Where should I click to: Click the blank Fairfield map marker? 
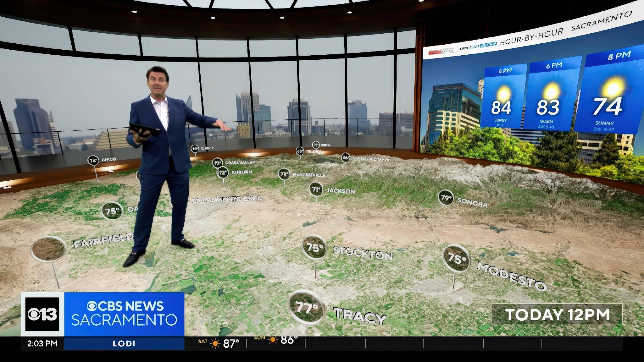[x=48, y=249]
